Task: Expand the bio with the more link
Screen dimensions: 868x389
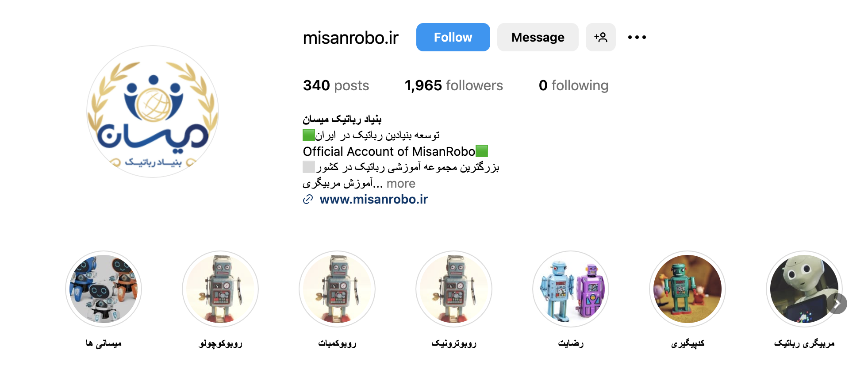Action: click(401, 183)
